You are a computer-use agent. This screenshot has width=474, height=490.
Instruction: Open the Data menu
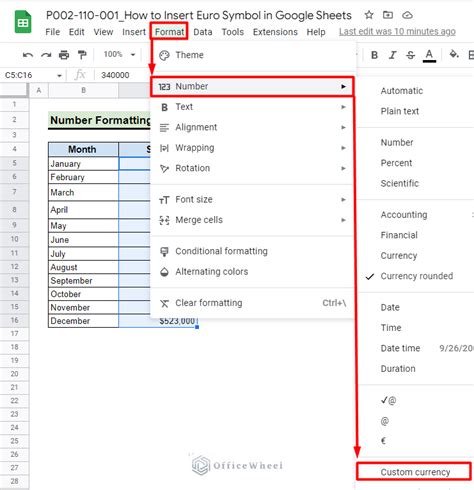(x=203, y=32)
